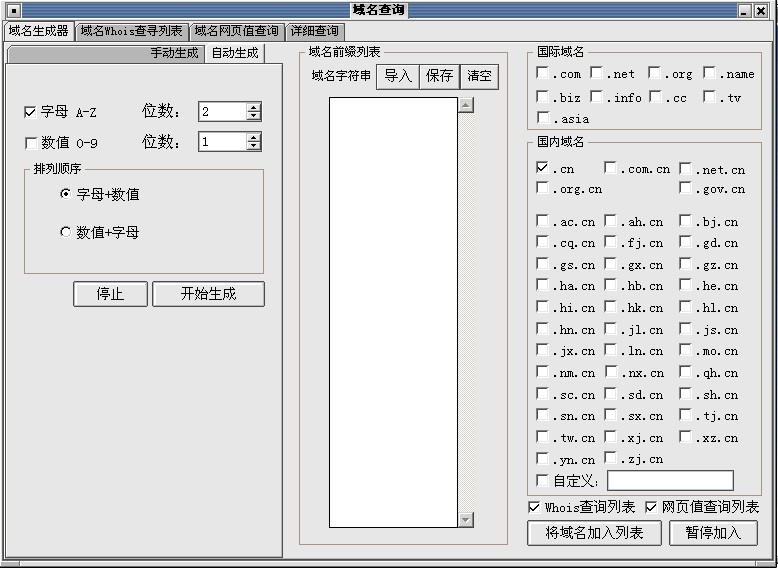
Task: Check the .com international domain box
Action: click(542, 73)
